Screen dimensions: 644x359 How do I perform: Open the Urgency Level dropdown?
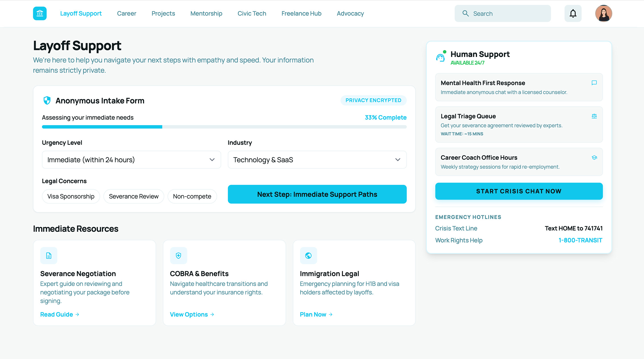(131, 160)
